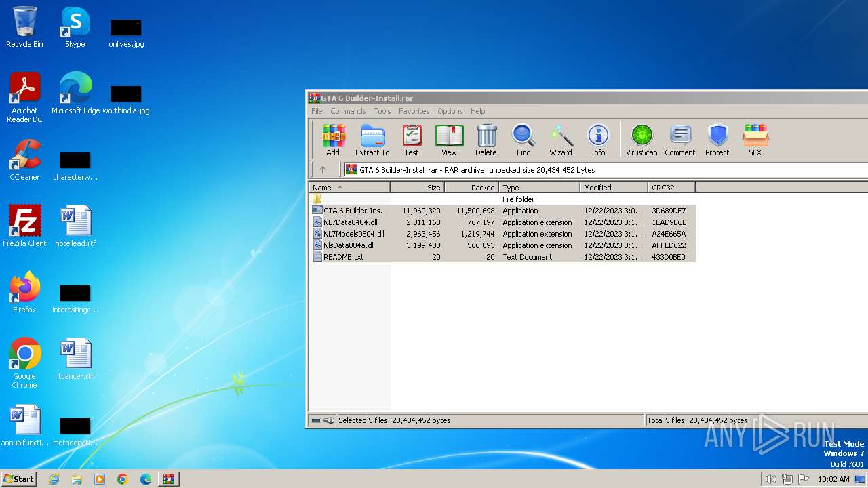Select the Firefox desktop shortcut
This screenshot has width=868, height=488.
(24, 293)
